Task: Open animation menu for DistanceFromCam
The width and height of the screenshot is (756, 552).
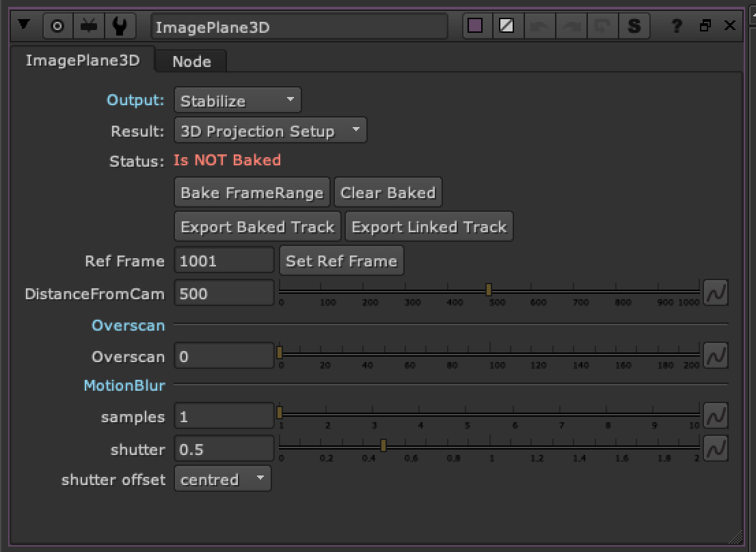Action: pyautogui.click(x=716, y=293)
